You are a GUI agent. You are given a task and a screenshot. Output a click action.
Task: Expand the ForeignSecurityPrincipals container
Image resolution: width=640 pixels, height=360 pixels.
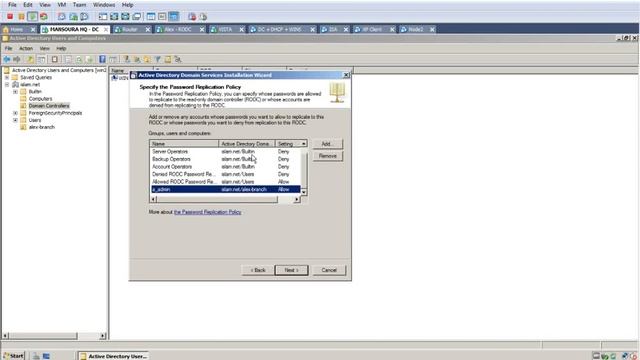pyautogui.click(x=16, y=113)
